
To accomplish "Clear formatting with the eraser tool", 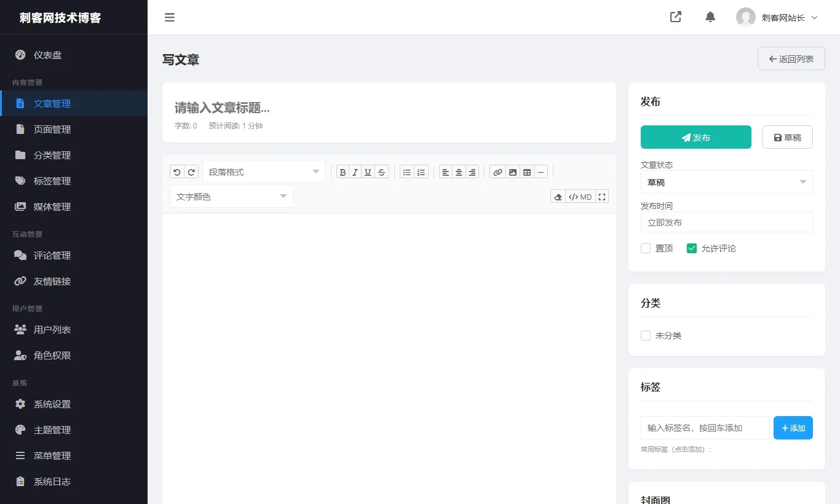I will click(558, 197).
